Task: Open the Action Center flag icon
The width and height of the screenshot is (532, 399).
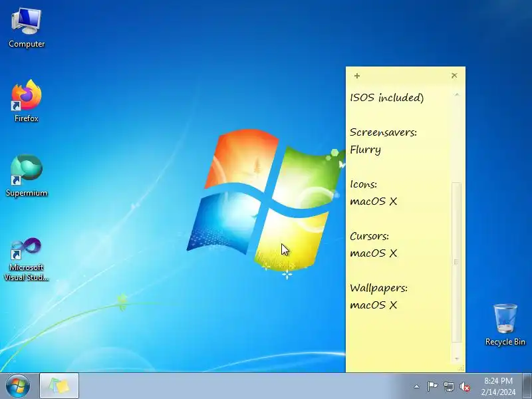Action: 432,386
